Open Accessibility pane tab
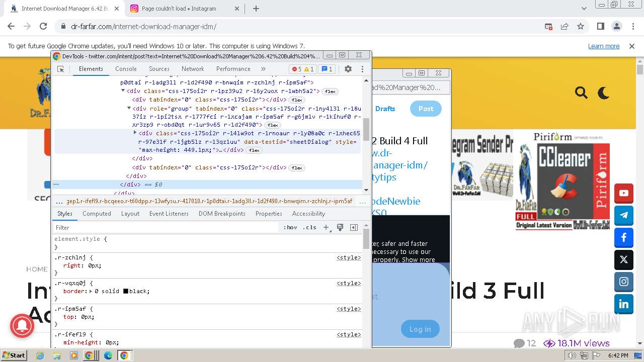The width and height of the screenshot is (644, 362). click(x=308, y=214)
